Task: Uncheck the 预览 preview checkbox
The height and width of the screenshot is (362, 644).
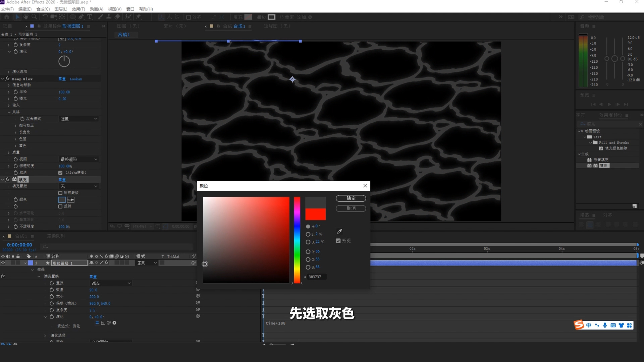Action: pos(338,241)
